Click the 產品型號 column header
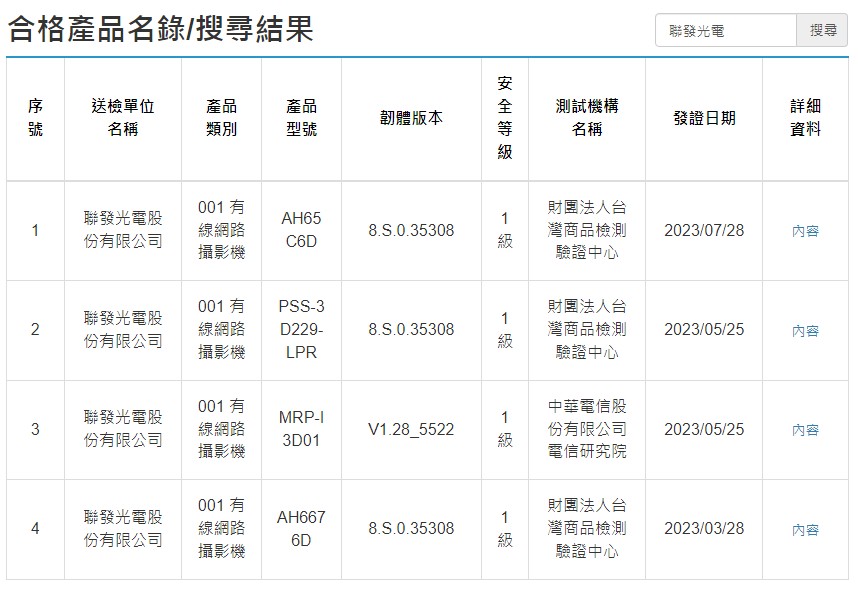Screen dimensions: 858x590 coord(302,118)
